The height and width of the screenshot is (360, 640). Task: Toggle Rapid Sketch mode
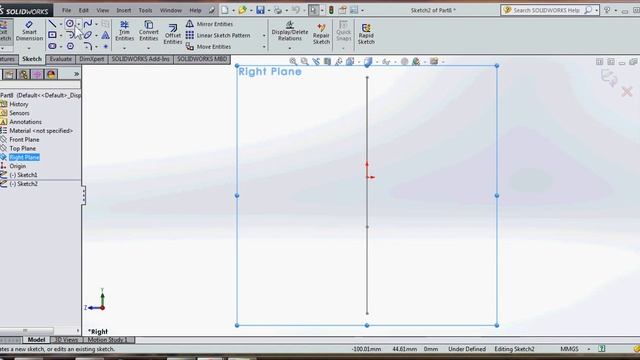(x=366, y=34)
